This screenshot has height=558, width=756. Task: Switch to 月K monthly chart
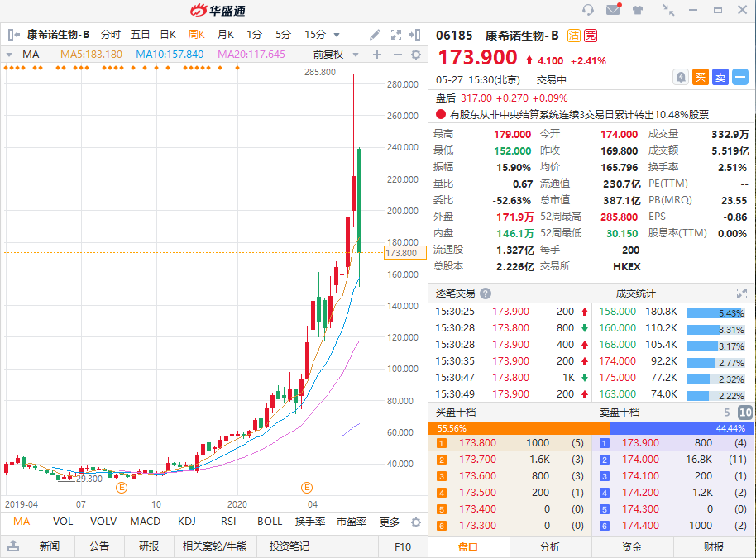click(226, 35)
